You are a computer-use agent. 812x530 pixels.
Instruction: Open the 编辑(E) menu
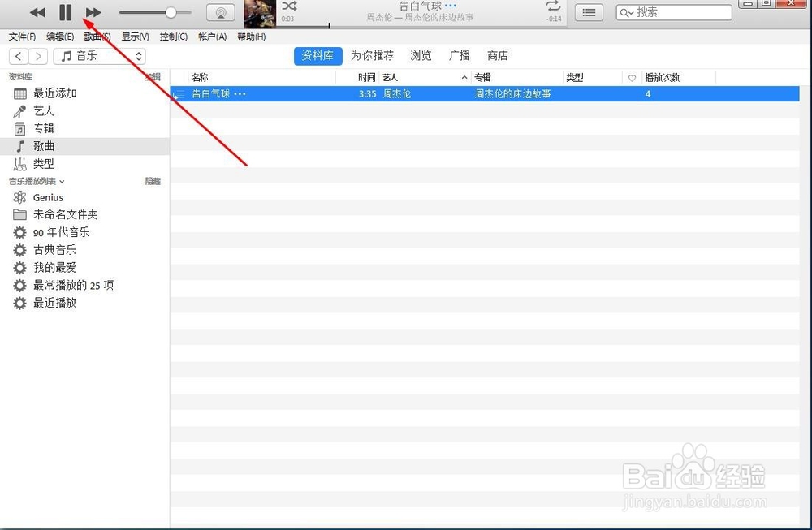point(60,37)
